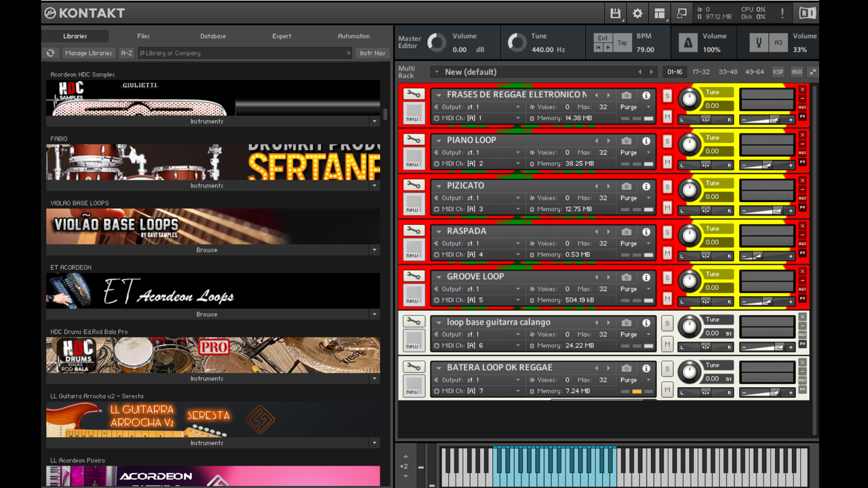
Task: Minimize the RASPADA instrument header
Action: pyautogui.click(x=802, y=235)
